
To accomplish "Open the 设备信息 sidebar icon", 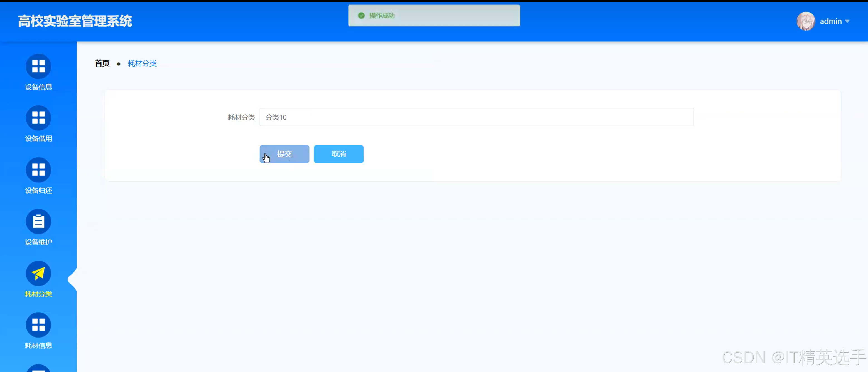I will (x=38, y=66).
